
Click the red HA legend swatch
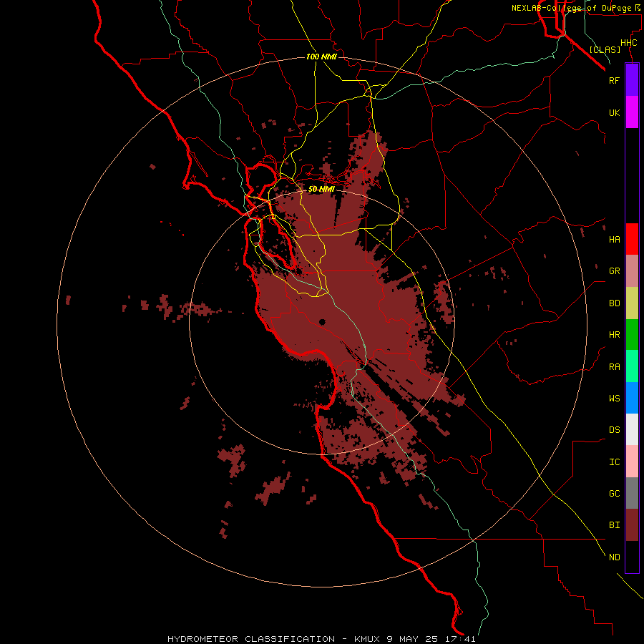point(632,239)
